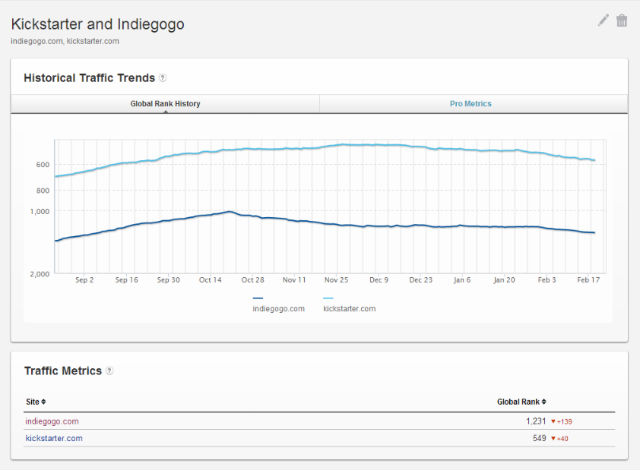This screenshot has width=640, height=470.
Task: Click the 1,231 global rank value
Action: 536,421
